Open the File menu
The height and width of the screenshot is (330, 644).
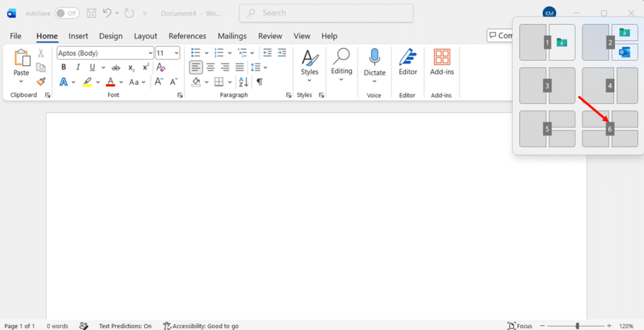16,36
